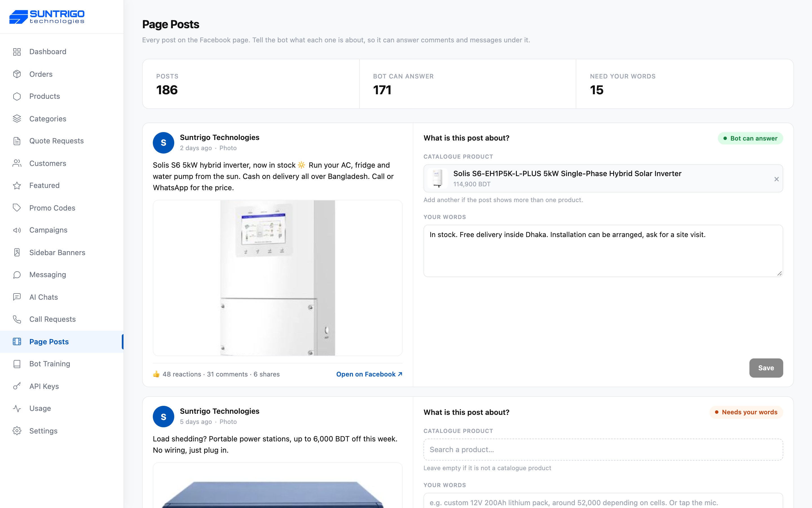The image size is (812, 508).
Task: Open the Messaging section
Action: pos(62,275)
